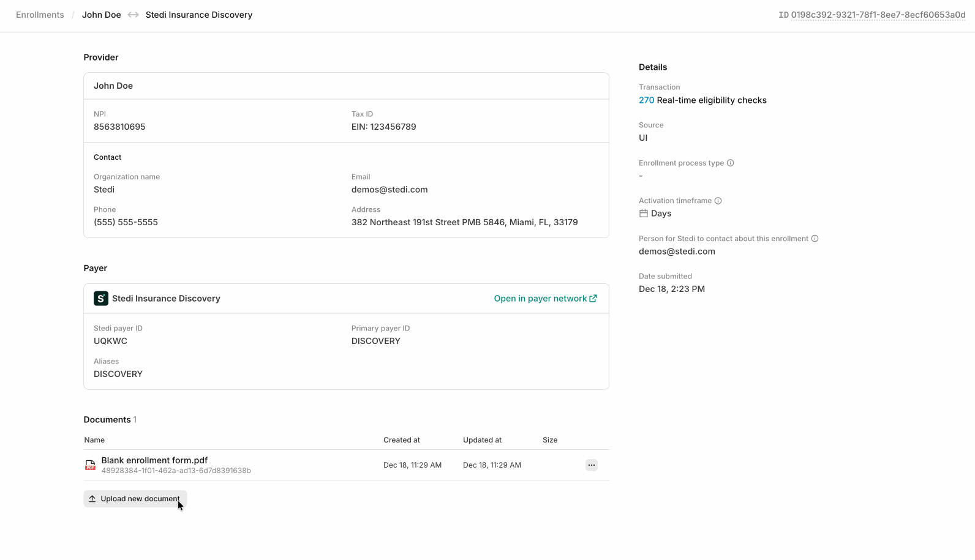Select Stedi payer ID UQKWC
The image size is (975, 560).
coord(110,341)
